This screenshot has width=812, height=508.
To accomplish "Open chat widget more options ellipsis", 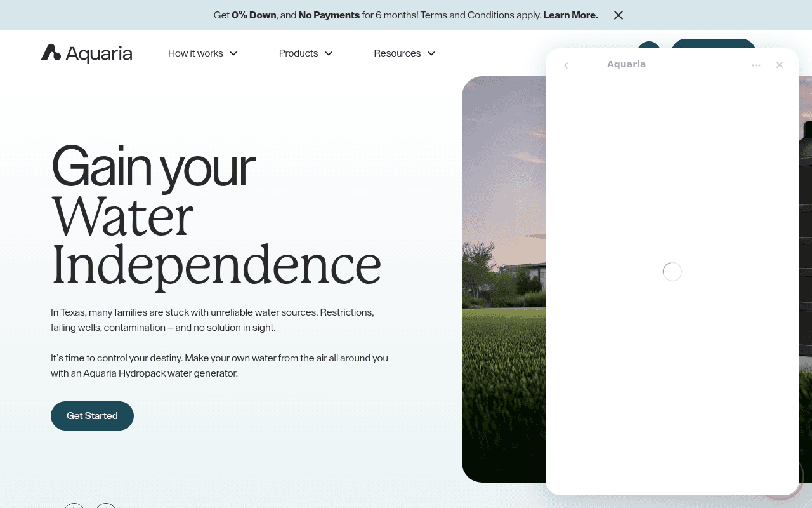I will pos(756,65).
